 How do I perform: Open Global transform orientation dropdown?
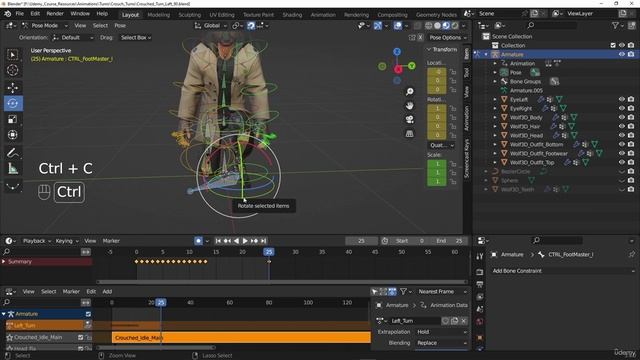pos(211,25)
